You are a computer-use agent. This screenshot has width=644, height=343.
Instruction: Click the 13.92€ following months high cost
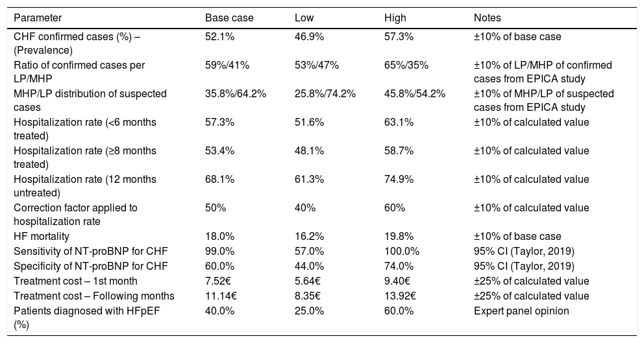coord(399,296)
